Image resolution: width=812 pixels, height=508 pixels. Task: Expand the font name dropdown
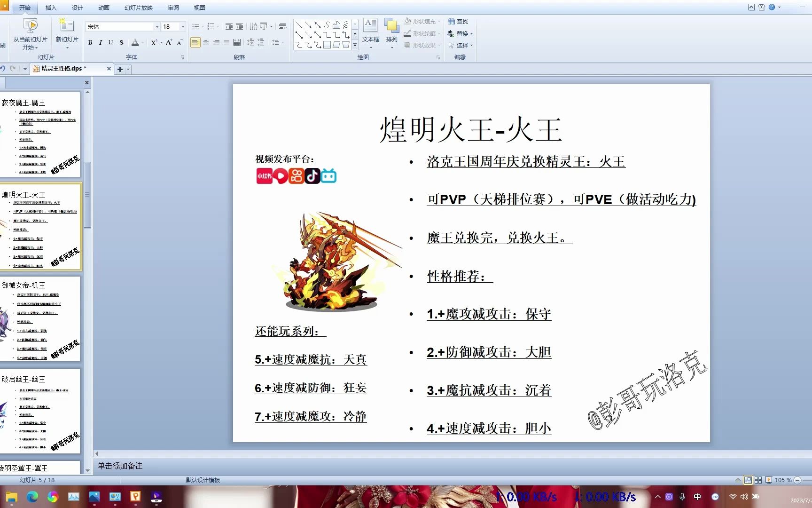pyautogui.click(x=157, y=27)
